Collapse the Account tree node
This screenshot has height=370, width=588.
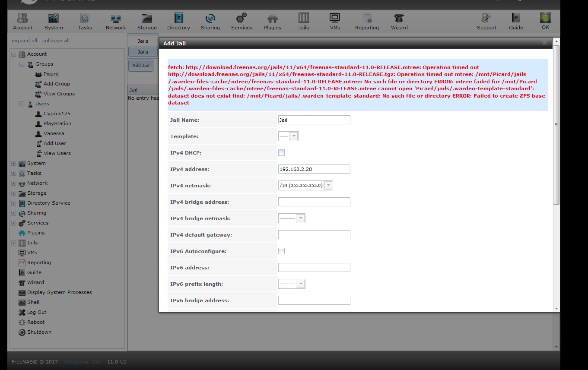13,54
